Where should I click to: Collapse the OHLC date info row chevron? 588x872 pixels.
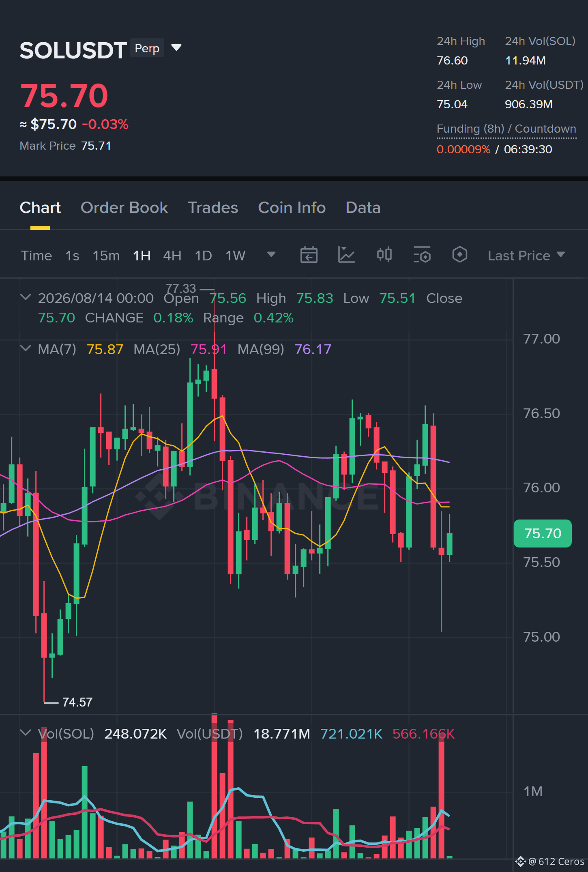click(x=25, y=297)
